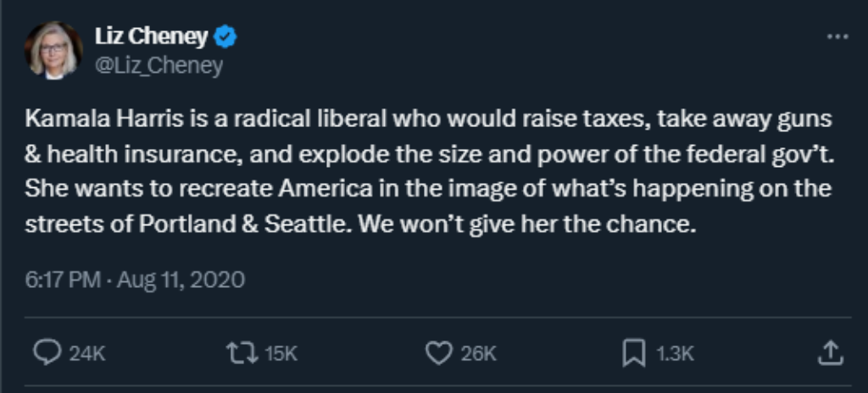868x393 pixels.
Task: Click the 15K repost count
Action: [281, 354]
